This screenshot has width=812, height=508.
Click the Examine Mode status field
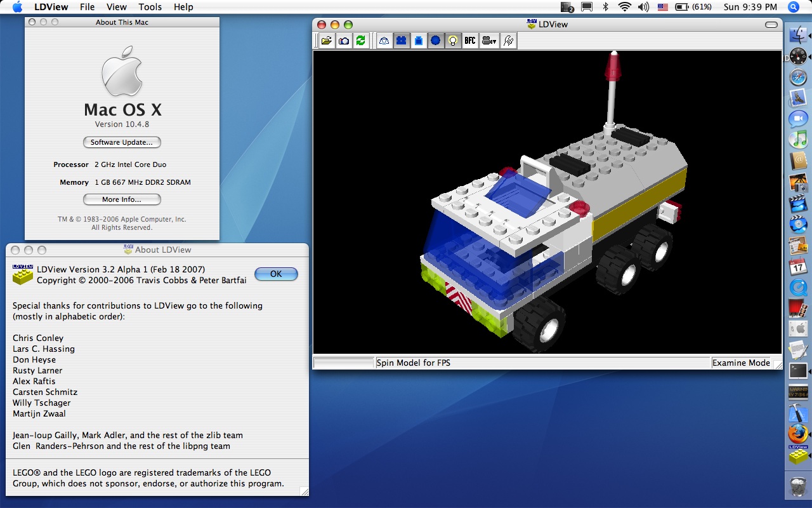(741, 363)
